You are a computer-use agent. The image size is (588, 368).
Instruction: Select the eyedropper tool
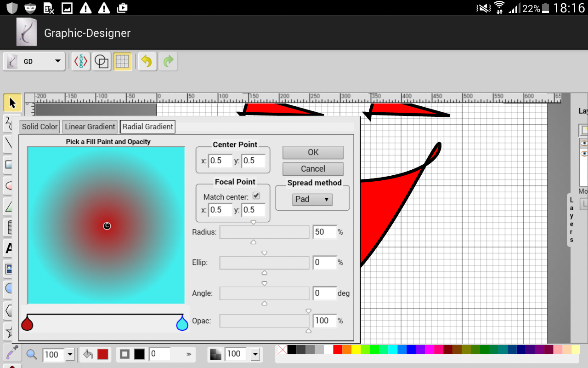tap(12, 353)
